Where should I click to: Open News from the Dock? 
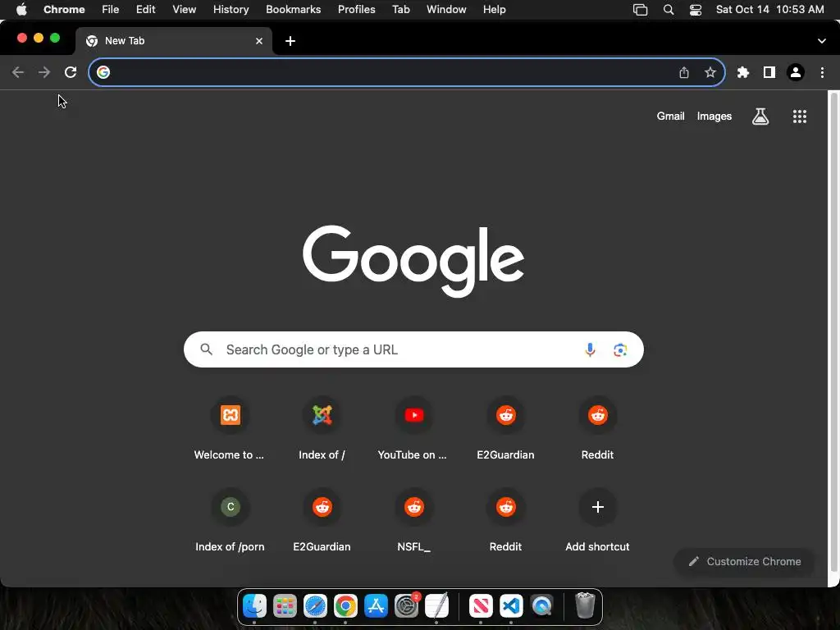click(x=481, y=606)
